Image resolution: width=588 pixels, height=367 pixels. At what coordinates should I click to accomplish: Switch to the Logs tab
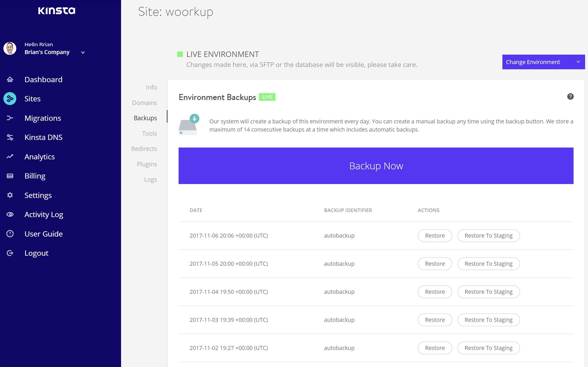(151, 179)
